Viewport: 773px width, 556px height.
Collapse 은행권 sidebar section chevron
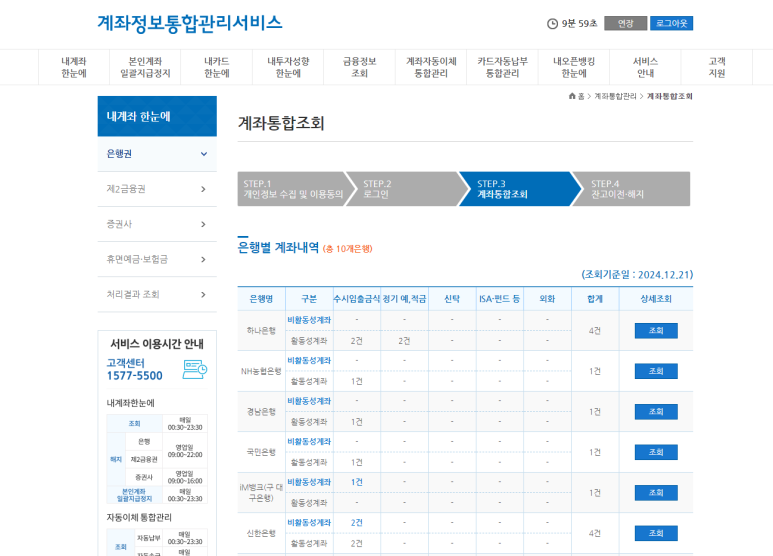(x=204, y=154)
